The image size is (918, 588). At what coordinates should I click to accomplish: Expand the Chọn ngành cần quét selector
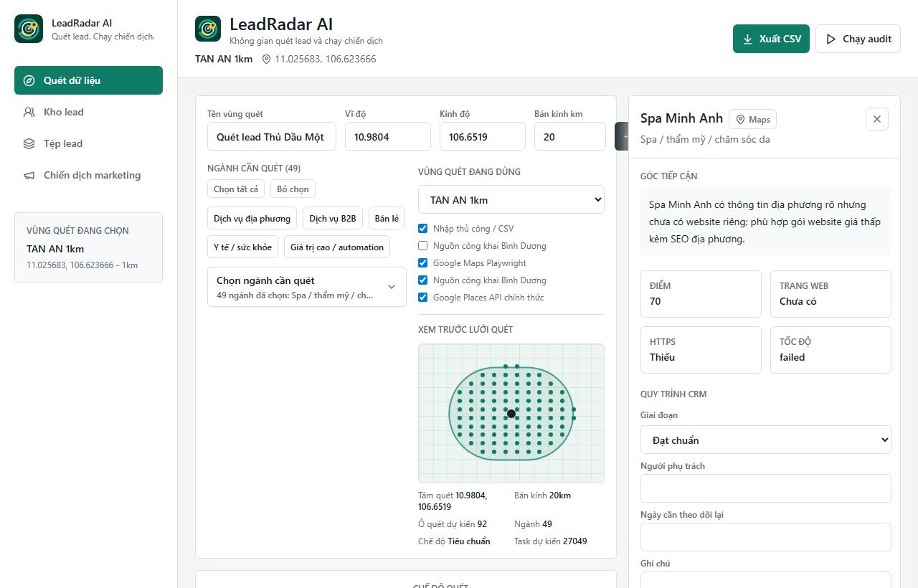click(307, 287)
